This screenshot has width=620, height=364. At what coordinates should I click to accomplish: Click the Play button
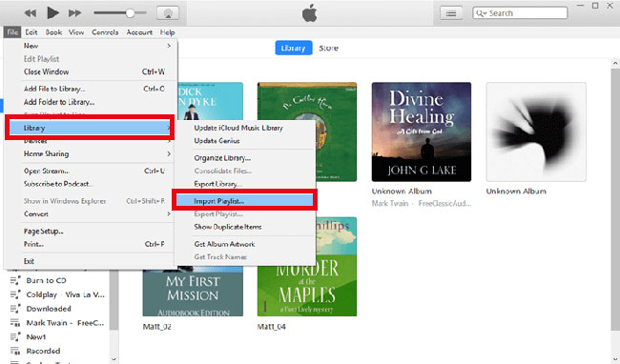coord(52,12)
